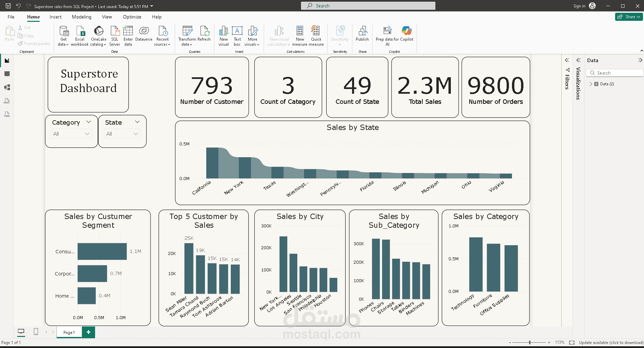Click Sign in link
This screenshot has height=348, width=644.
(x=579, y=6)
